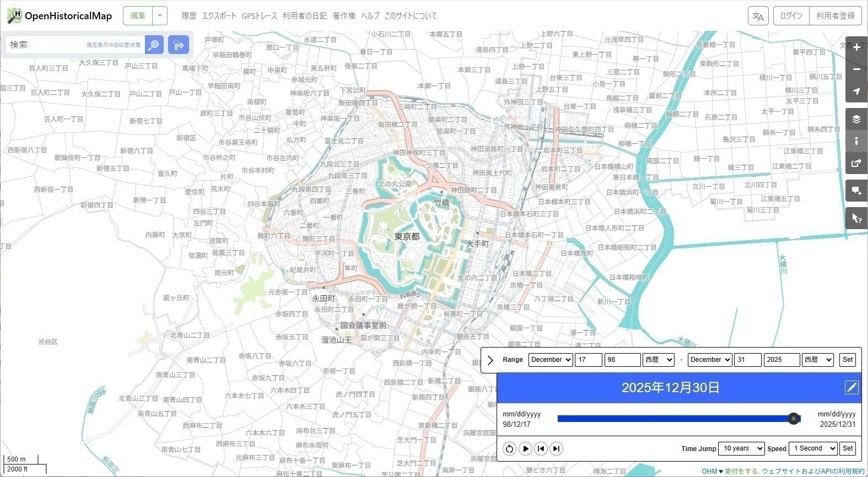Expand the 編集 dropdown arrow
The image size is (868, 477).
pyautogui.click(x=160, y=16)
